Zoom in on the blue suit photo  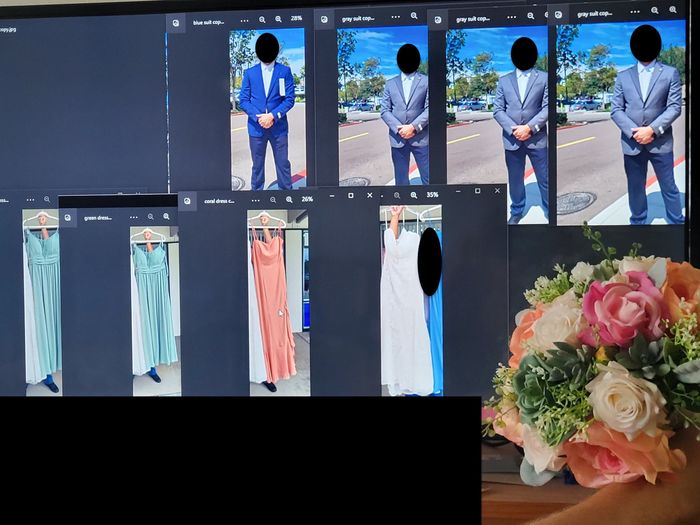click(278, 19)
